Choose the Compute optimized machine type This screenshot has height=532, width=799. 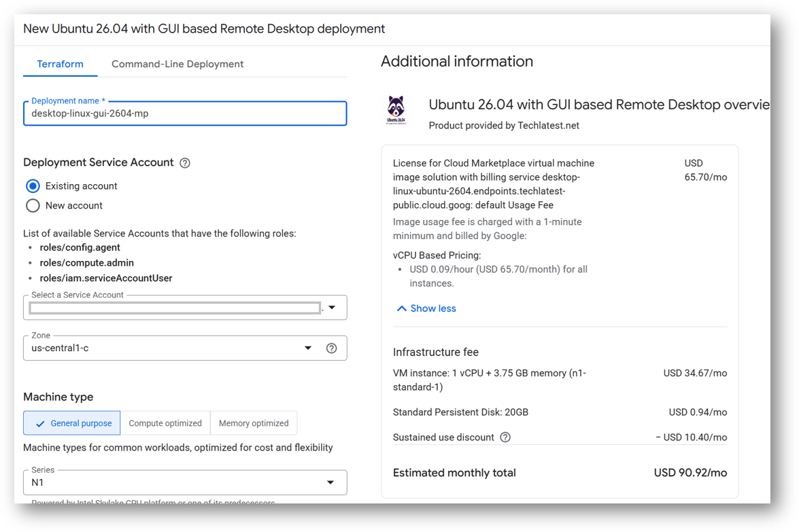(165, 423)
